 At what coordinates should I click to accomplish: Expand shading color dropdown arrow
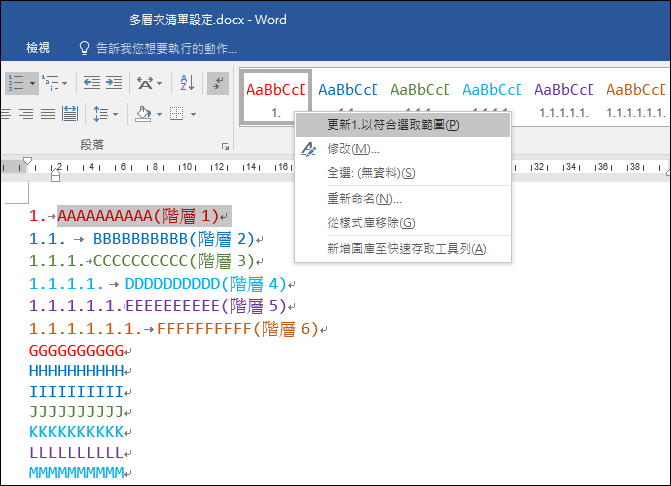pos(160,114)
